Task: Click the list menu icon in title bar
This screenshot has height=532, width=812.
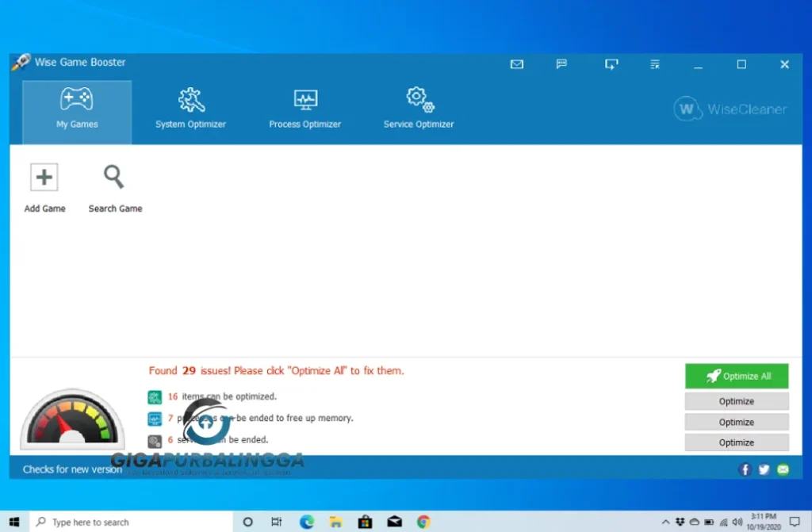Action: point(655,64)
